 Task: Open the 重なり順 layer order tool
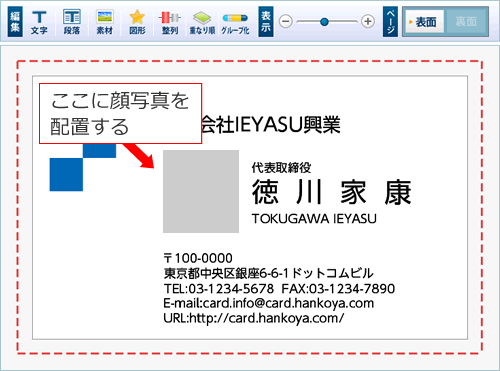pos(202,22)
